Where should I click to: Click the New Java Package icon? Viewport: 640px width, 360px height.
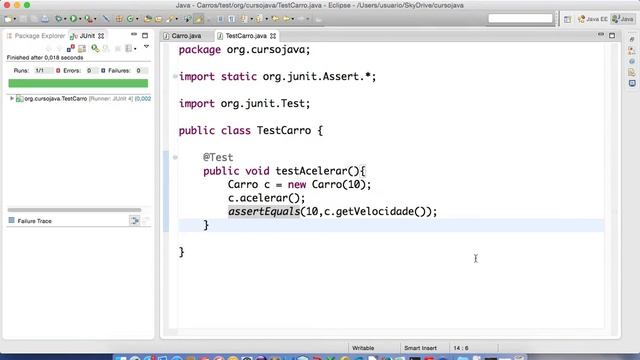coord(119,19)
